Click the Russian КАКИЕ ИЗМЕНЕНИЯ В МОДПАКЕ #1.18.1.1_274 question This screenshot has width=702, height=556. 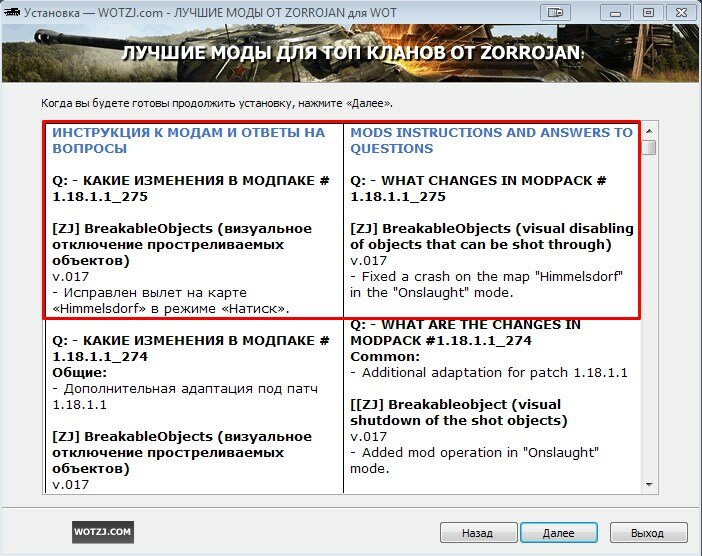pyautogui.click(x=191, y=348)
